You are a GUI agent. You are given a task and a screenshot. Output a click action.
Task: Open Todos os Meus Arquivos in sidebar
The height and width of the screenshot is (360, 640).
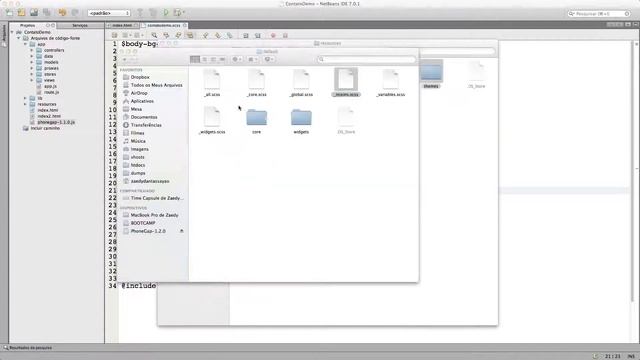[x=156, y=85]
